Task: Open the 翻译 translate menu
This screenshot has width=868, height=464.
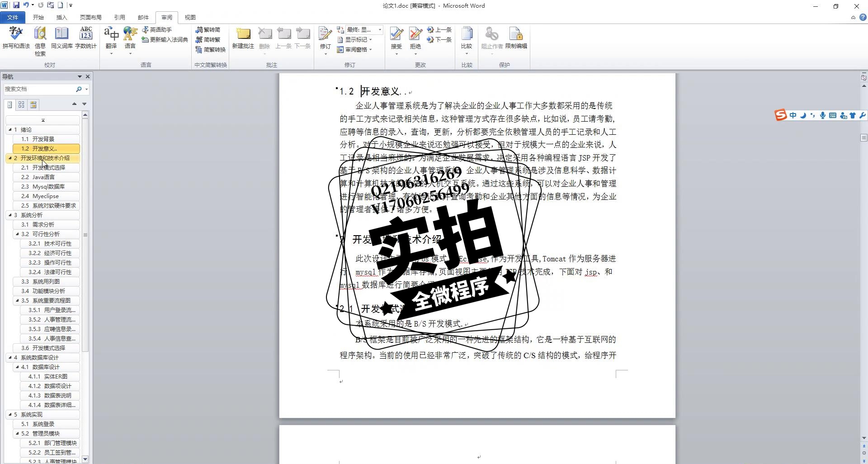Action: [111, 41]
